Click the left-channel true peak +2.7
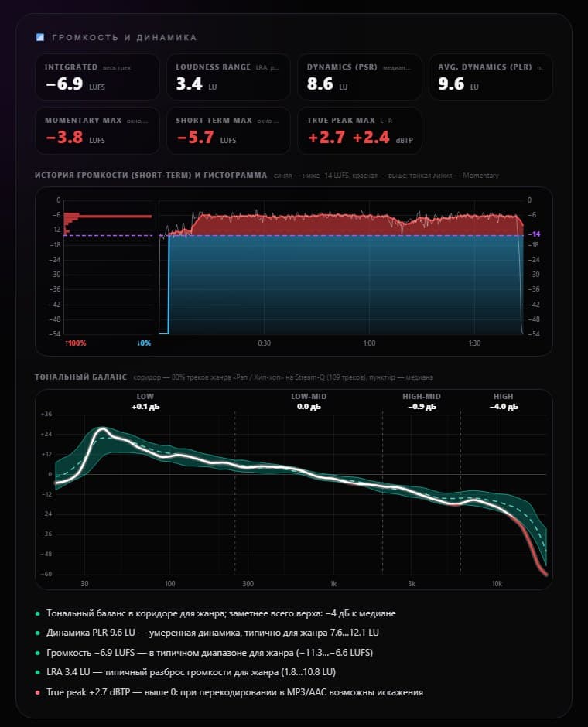 coord(326,138)
